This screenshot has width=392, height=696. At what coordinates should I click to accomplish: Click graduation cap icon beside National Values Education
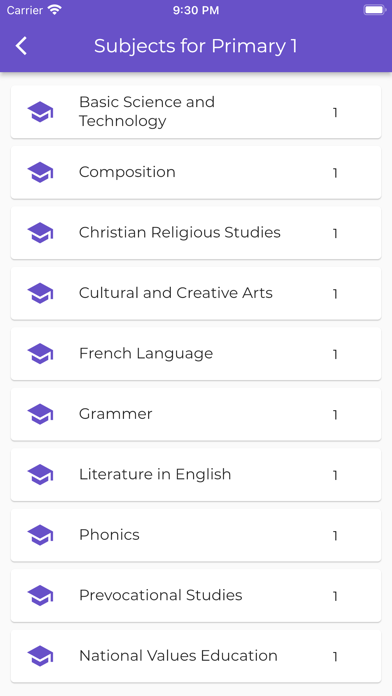40,656
